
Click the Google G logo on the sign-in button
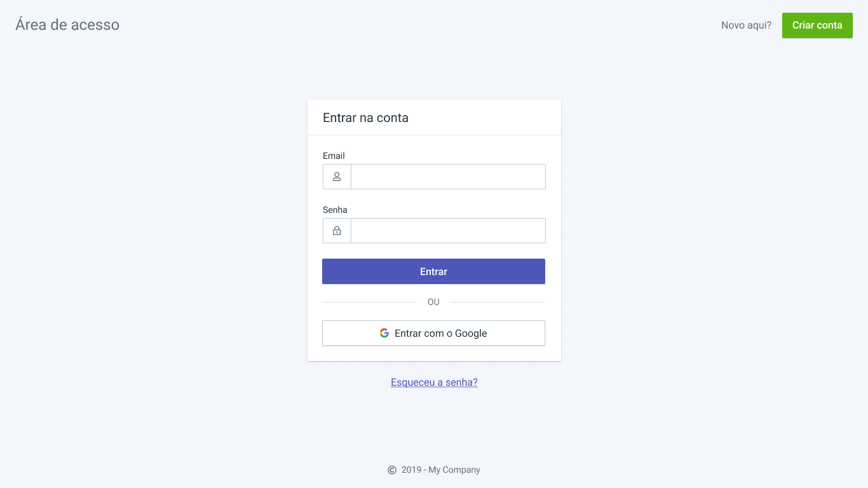pyautogui.click(x=384, y=332)
